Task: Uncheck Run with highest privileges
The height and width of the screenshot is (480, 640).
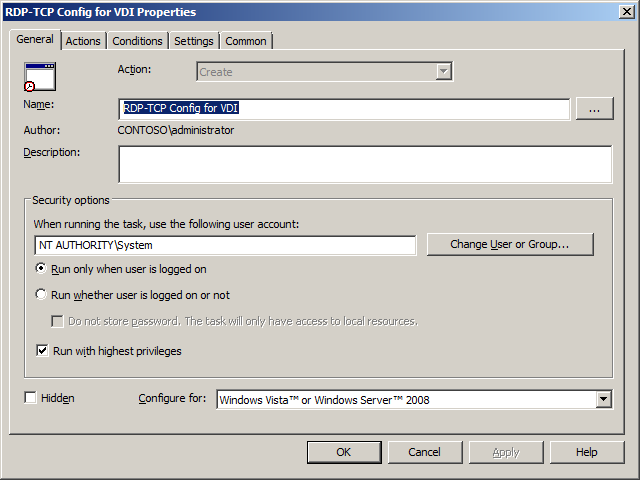Action: pos(42,351)
